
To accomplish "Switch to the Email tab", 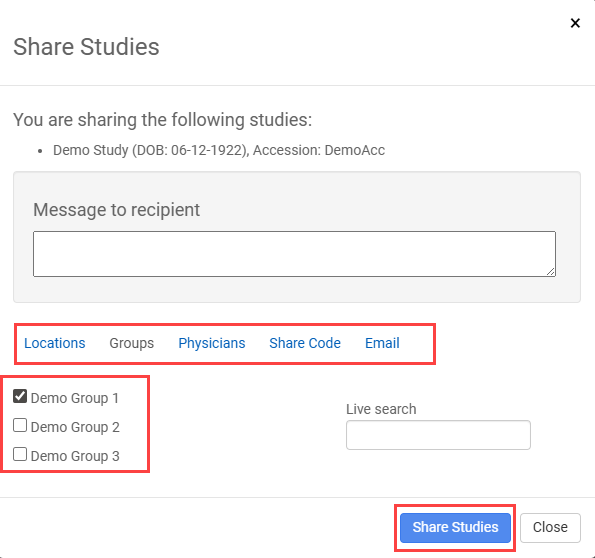I will click(x=382, y=343).
